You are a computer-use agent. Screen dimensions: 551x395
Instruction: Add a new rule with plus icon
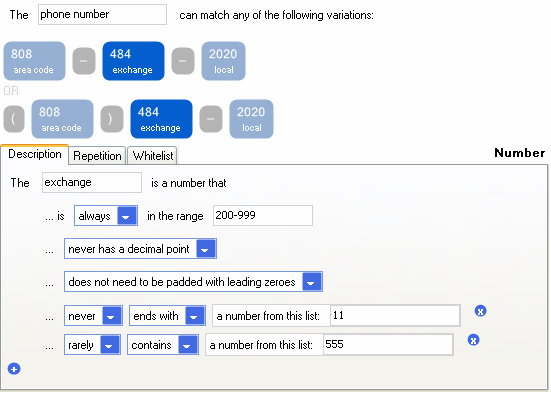[14, 369]
